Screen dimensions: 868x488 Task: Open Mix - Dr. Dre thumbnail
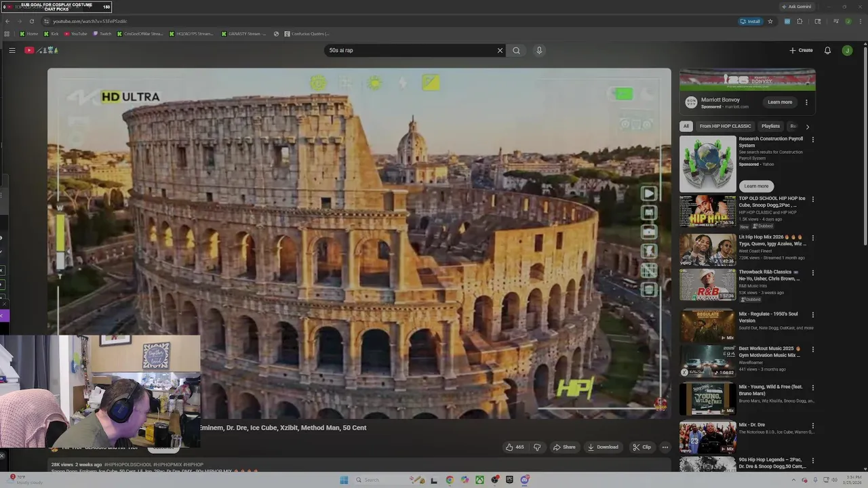707,437
